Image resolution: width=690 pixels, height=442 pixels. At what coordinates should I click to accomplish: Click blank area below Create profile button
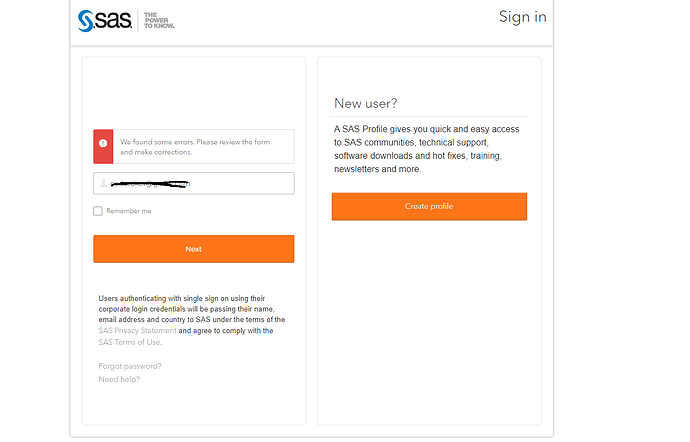(x=429, y=320)
